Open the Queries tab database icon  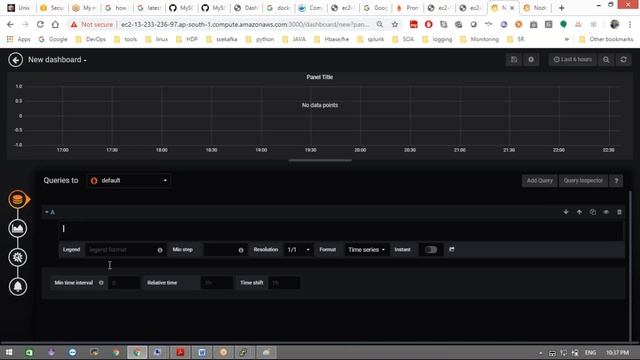(18, 200)
